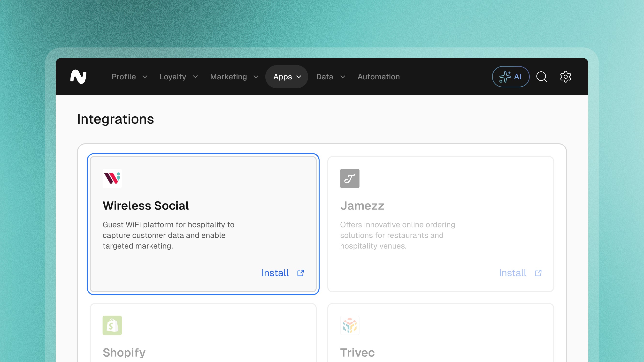This screenshot has width=644, height=362.
Task: Go to the Automation section
Action: point(378,77)
